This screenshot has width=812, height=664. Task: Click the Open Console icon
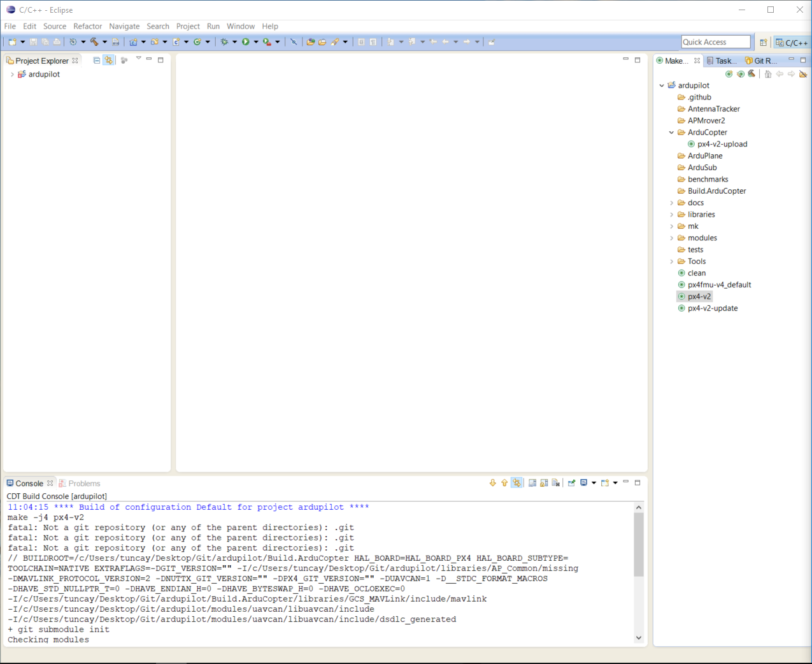click(605, 483)
